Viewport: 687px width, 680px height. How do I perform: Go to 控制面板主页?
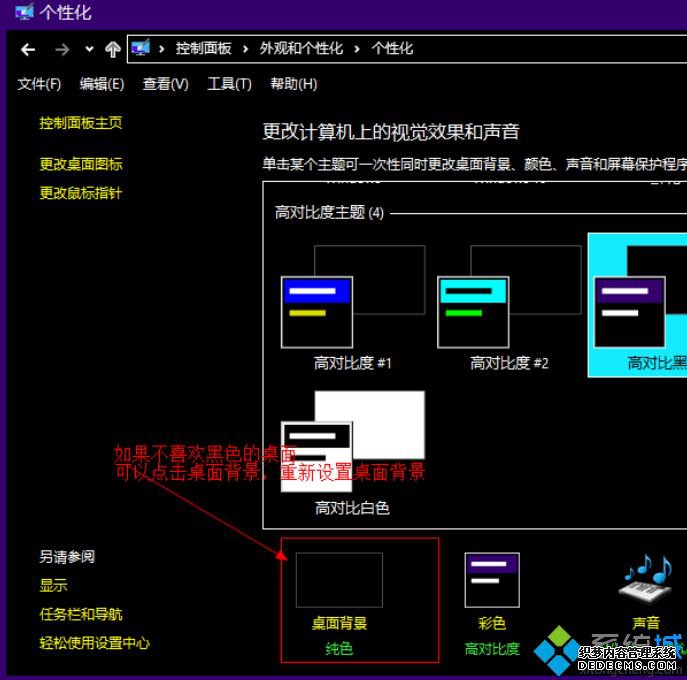[x=81, y=123]
